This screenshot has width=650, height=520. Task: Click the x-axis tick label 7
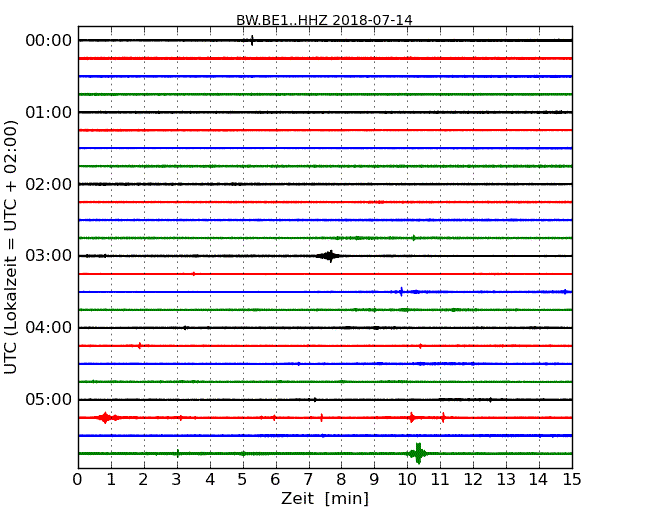click(x=308, y=479)
